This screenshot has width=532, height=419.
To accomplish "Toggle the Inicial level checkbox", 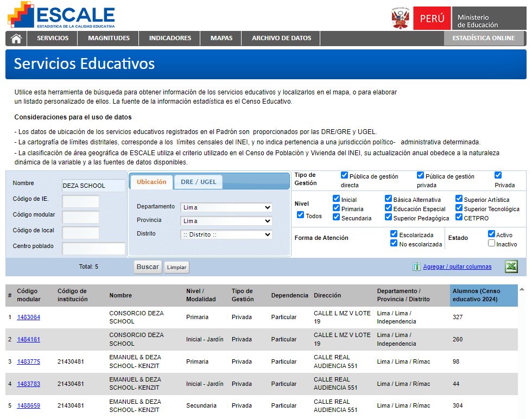I will 336,199.
